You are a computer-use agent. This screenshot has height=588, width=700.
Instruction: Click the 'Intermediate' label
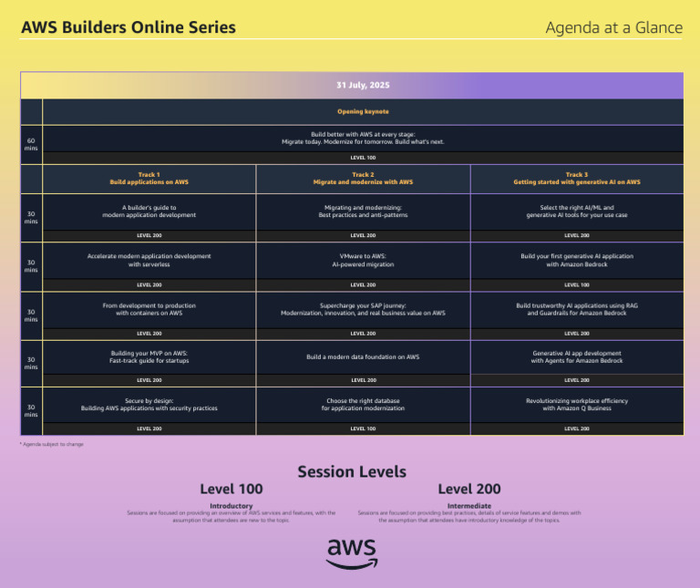[x=469, y=506]
